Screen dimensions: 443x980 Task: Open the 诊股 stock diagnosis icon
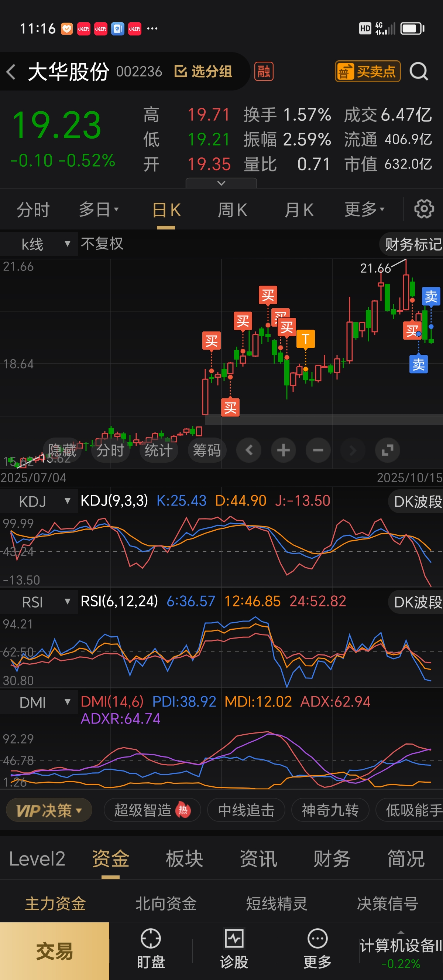click(234, 949)
